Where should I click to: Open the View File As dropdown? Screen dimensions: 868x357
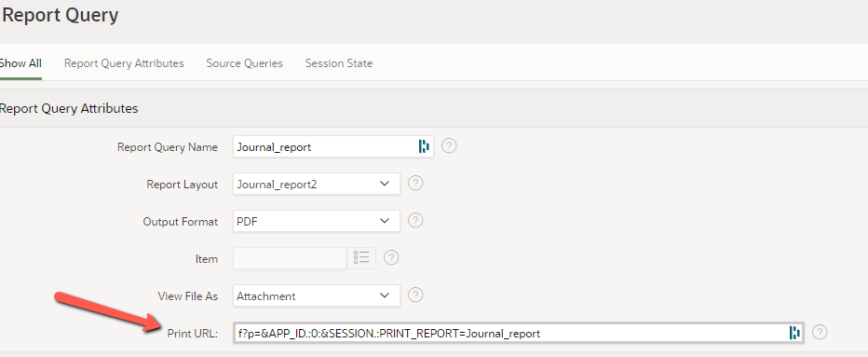click(x=316, y=295)
